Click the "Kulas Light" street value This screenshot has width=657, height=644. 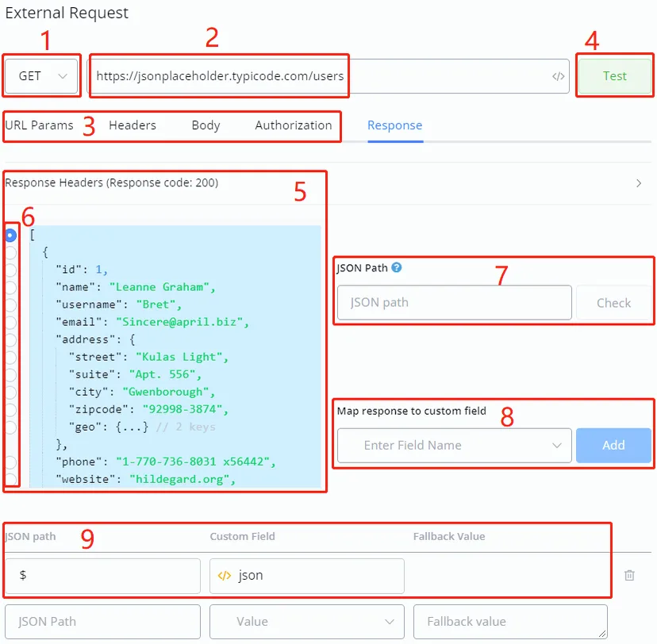coord(179,357)
